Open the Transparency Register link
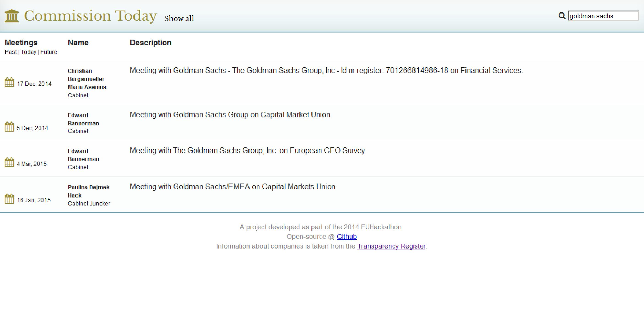Viewport: 644px width, 319px height. click(391, 246)
